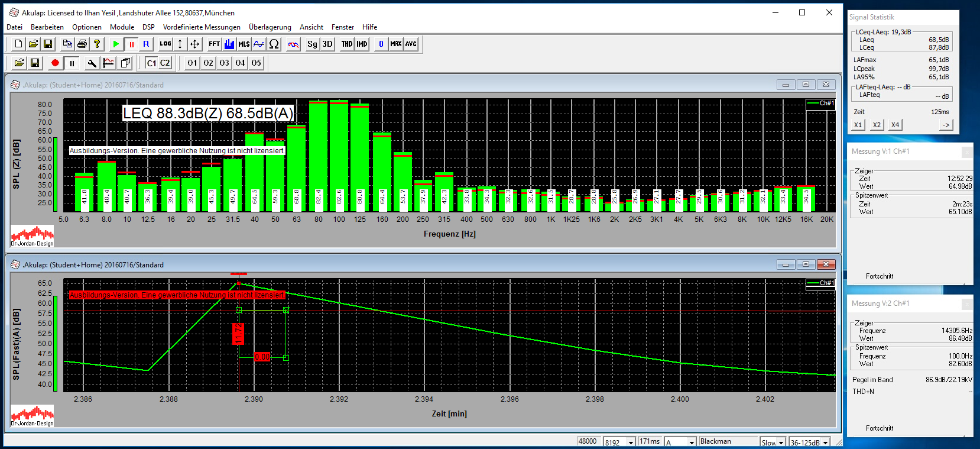Toggle the AVG averaging button

coord(411,44)
